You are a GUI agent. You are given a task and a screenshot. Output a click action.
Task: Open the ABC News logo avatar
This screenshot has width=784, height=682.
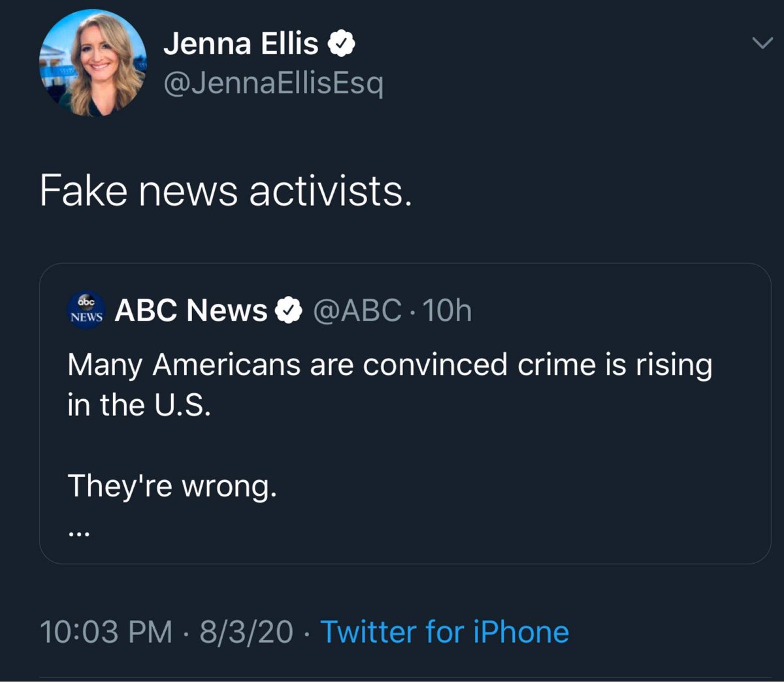coord(86,310)
